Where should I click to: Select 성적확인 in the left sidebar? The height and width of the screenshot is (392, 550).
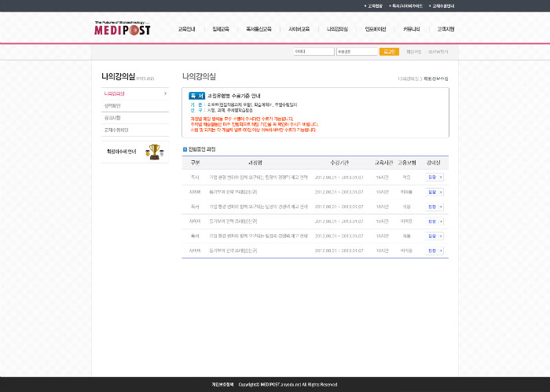pyautogui.click(x=112, y=105)
